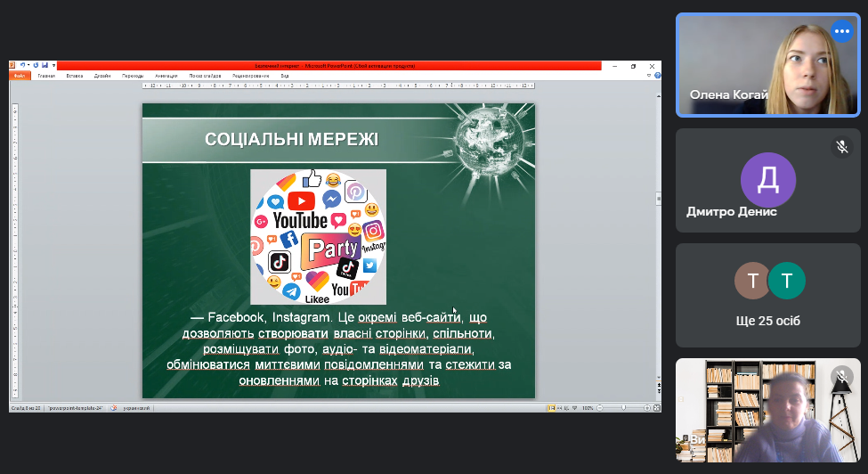Show the 'Ще 25 осіб' participants tile
This screenshot has width=868, height=474.
(x=769, y=295)
